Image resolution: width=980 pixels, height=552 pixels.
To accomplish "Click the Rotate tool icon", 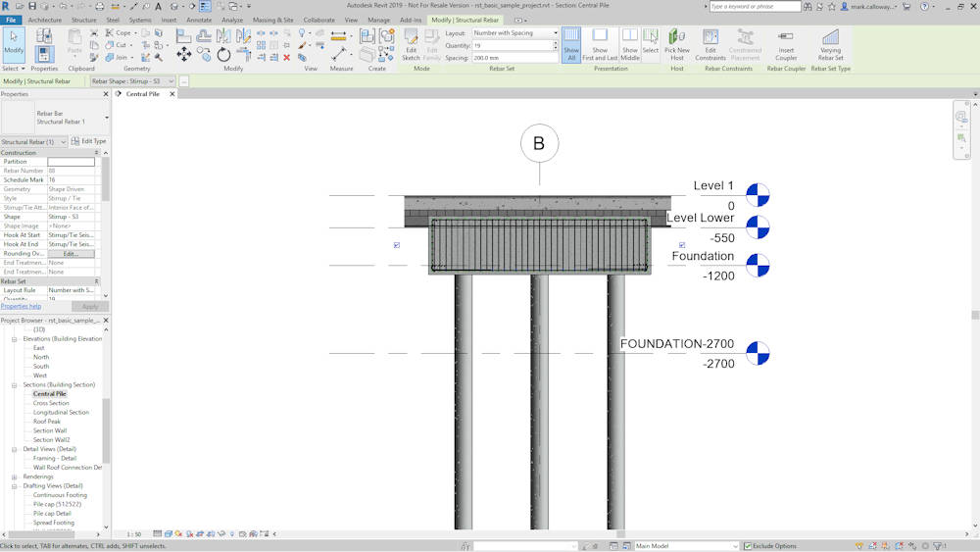I will pos(223,55).
